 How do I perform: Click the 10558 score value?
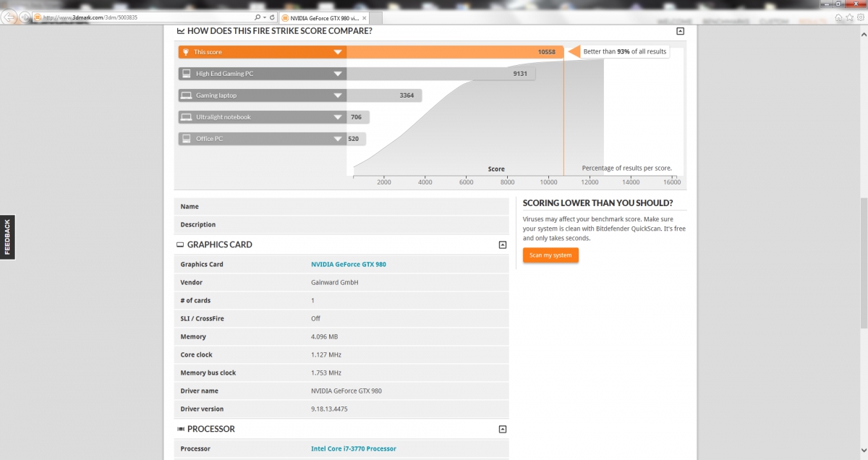[x=546, y=52]
